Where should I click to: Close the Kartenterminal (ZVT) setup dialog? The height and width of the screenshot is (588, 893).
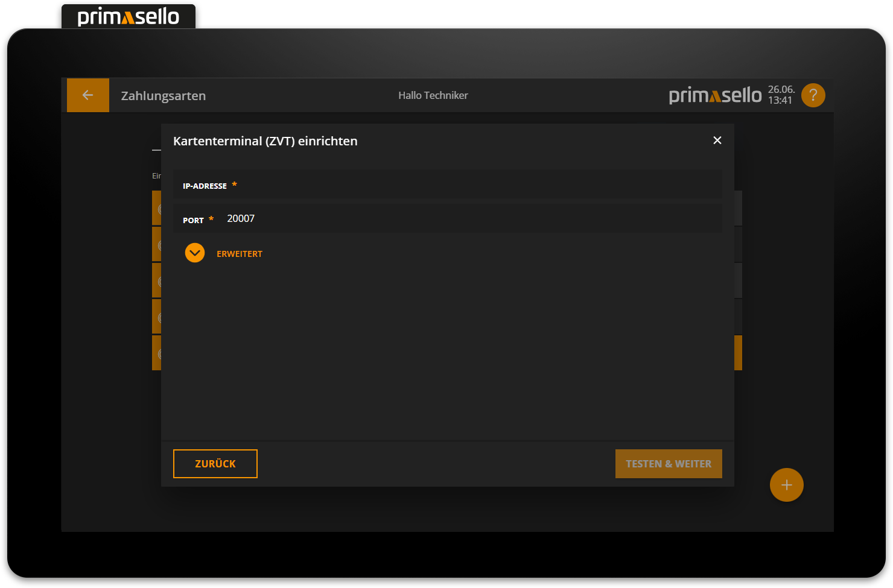(717, 140)
